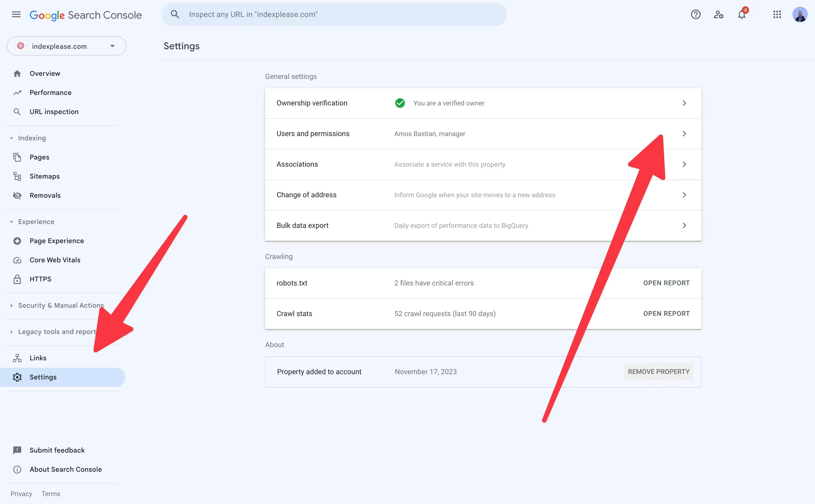The width and height of the screenshot is (815, 504).
Task: Open the Google apps grid
Action: tap(777, 14)
